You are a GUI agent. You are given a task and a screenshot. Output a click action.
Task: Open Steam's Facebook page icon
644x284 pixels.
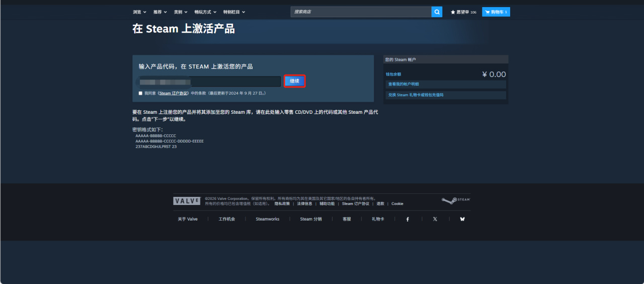[408, 219]
